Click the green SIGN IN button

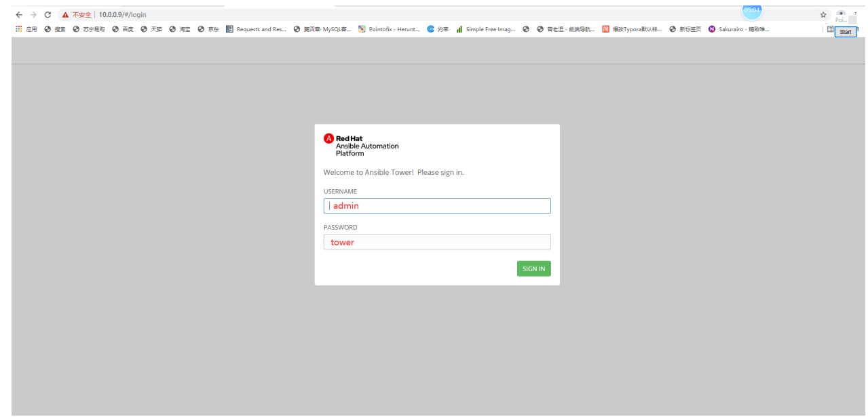point(533,269)
